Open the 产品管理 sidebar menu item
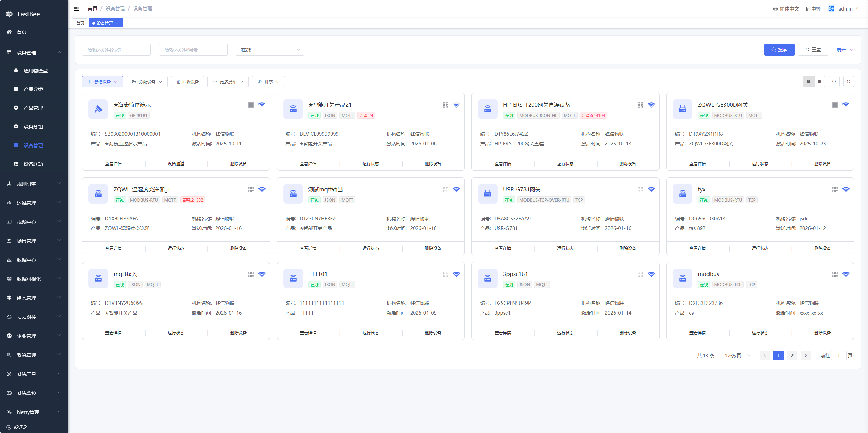The image size is (868, 433). pyautogui.click(x=33, y=108)
